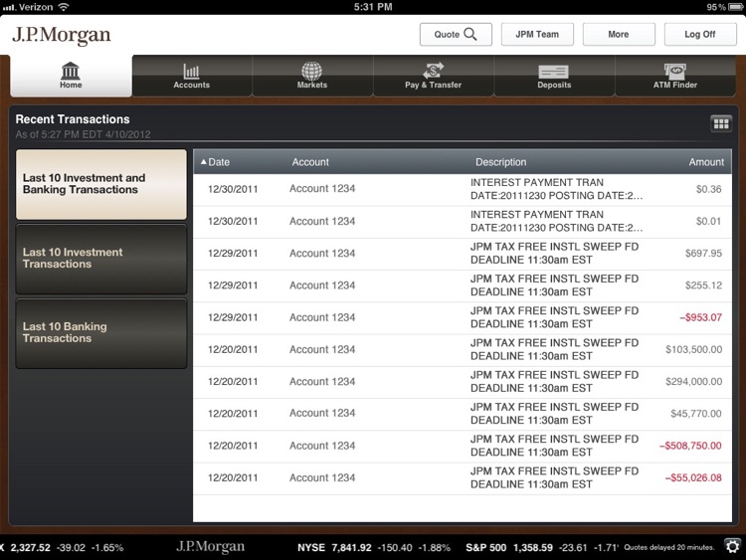Image resolution: width=746 pixels, height=560 pixels.
Task: Select the $103,500.00 transaction amount
Action: 693,350
